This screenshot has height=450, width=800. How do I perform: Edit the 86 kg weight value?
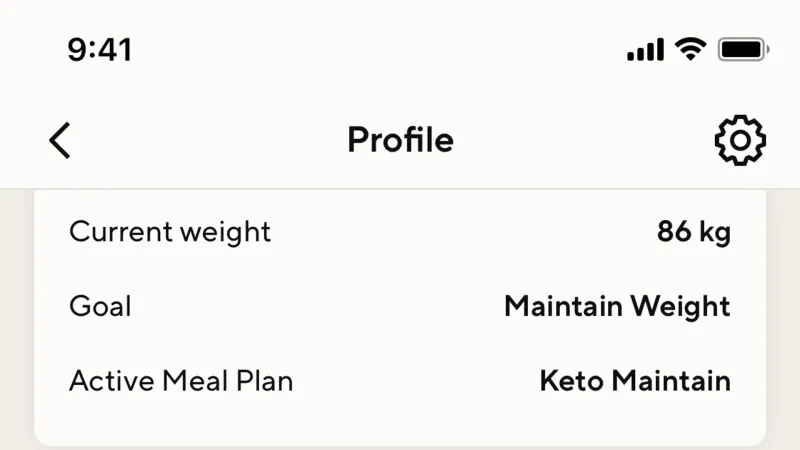click(694, 232)
